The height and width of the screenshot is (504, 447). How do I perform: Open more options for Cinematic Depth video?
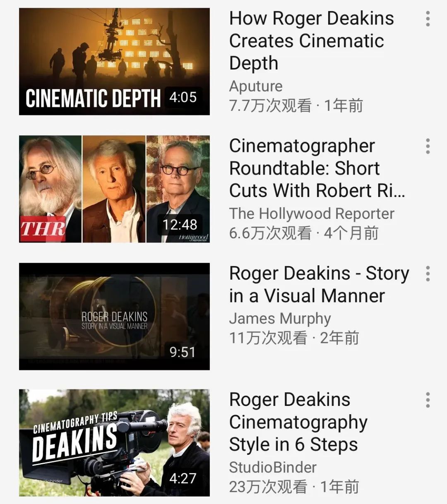pos(428,19)
